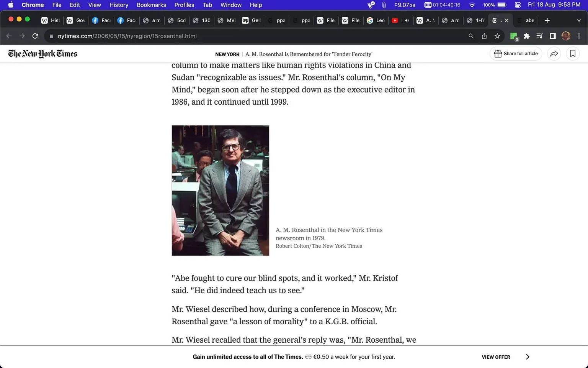Open the media control playlist icon
This screenshot has height=368, width=588.
(540, 36)
